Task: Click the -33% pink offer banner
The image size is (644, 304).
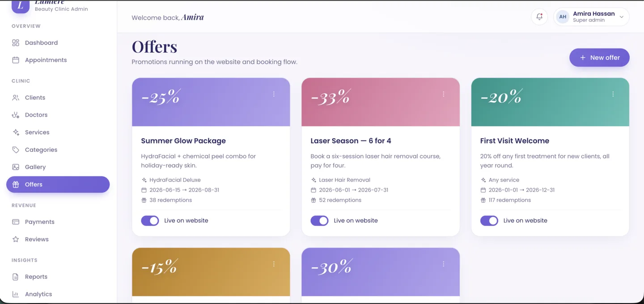Action: click(381, 102)
